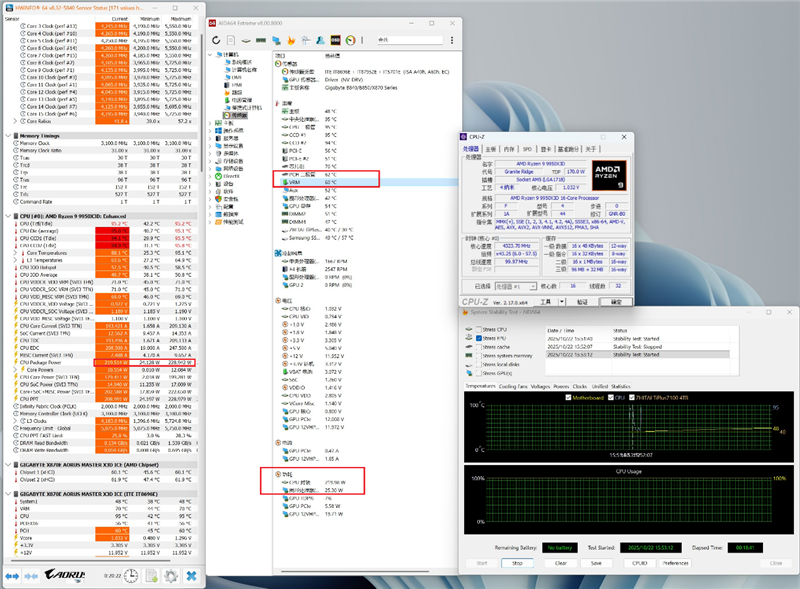This screenshot has width=800, height=589.
Task: Open HWiNFO settings via the gear icon
Action: (x=170, y=576)
